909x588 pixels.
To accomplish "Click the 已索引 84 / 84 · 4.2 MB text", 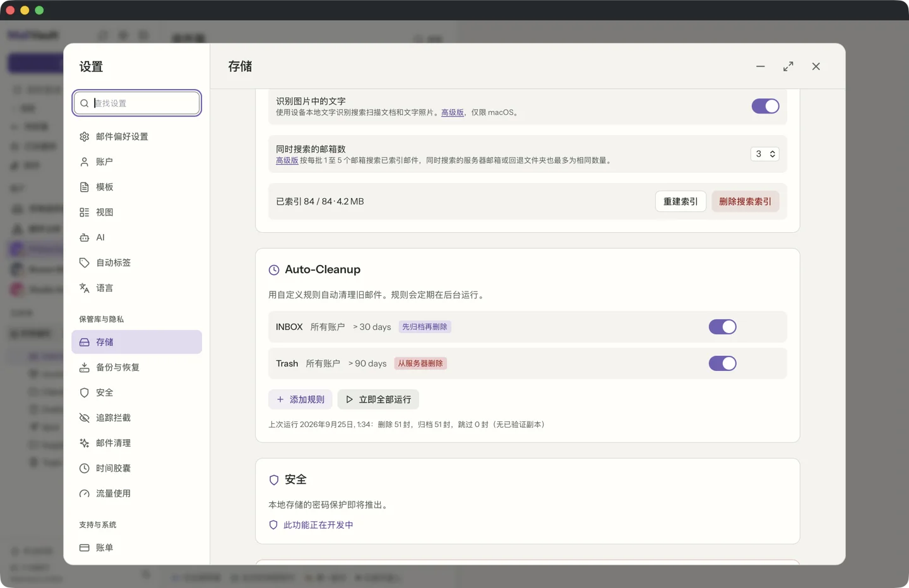I will click(320, 202).
